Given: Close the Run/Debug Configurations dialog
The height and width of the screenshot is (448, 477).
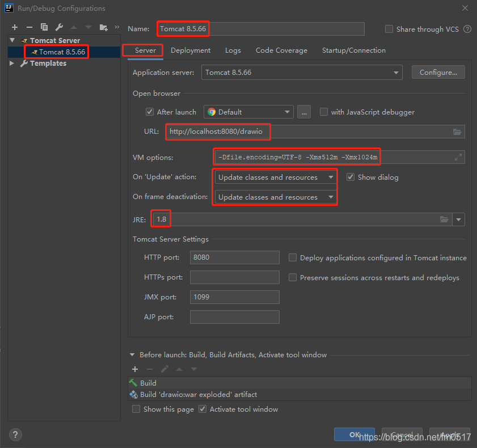Looking at the screenshot, I should [465, 8].
